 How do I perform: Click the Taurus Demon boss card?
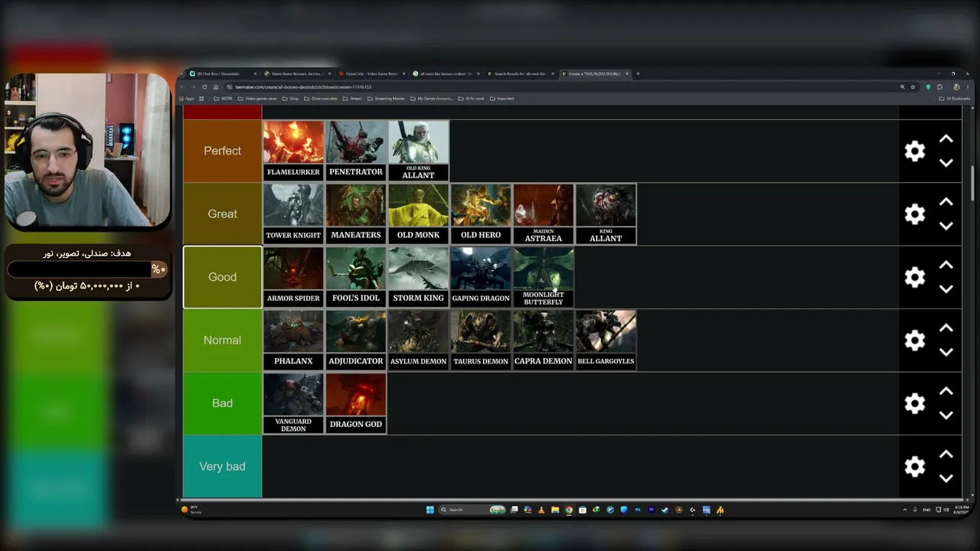[481, 341]
